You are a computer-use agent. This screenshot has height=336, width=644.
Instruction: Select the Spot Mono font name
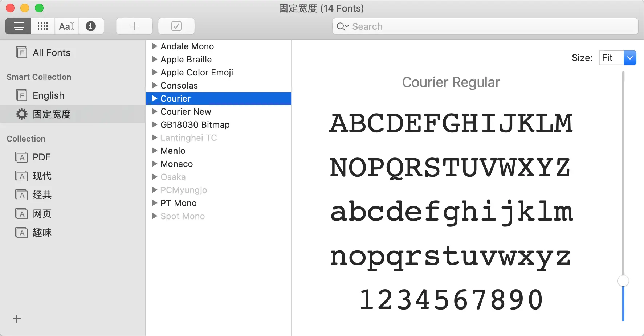[183, 216]
